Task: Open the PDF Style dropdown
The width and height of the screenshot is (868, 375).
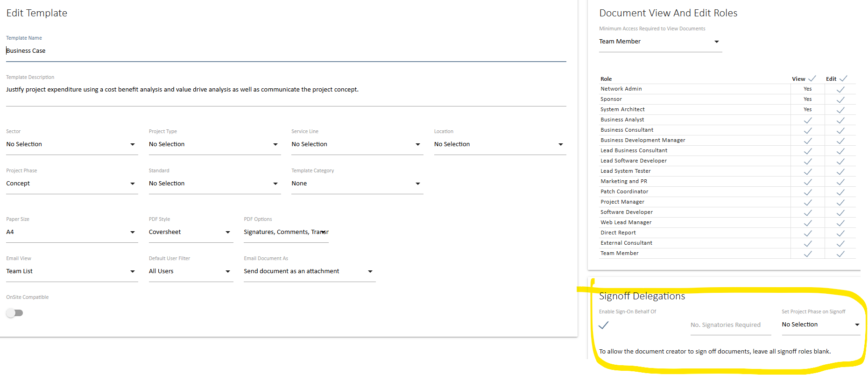Action: [191, 232]
